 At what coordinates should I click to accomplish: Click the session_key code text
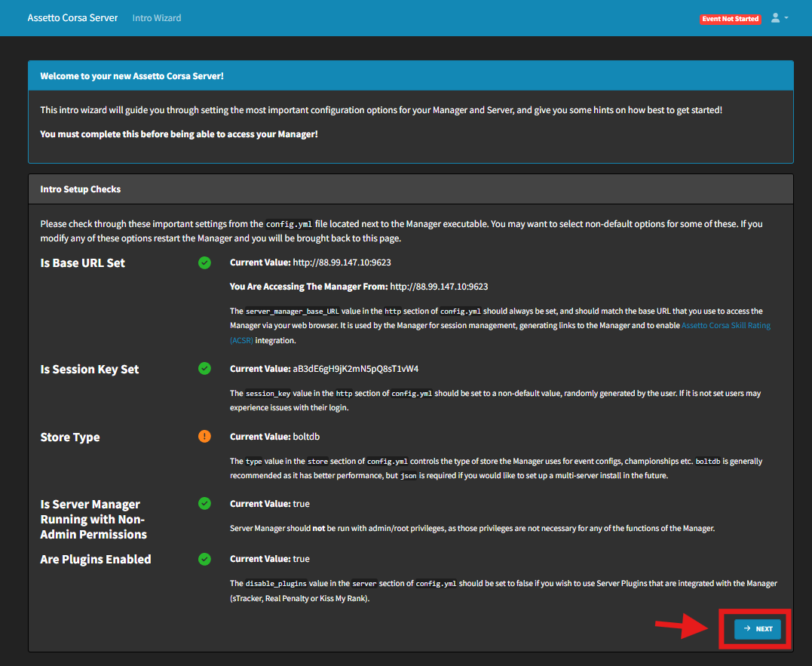pos(268,394)
